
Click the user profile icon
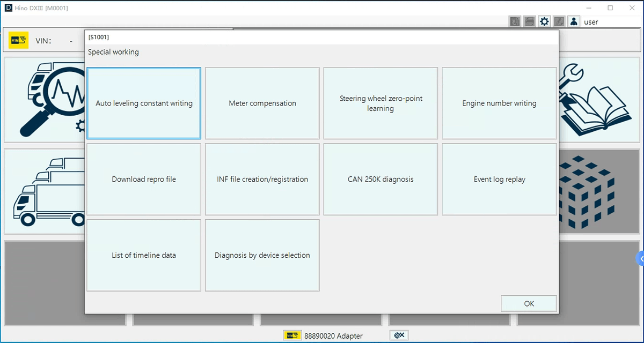tap(574, 21)
